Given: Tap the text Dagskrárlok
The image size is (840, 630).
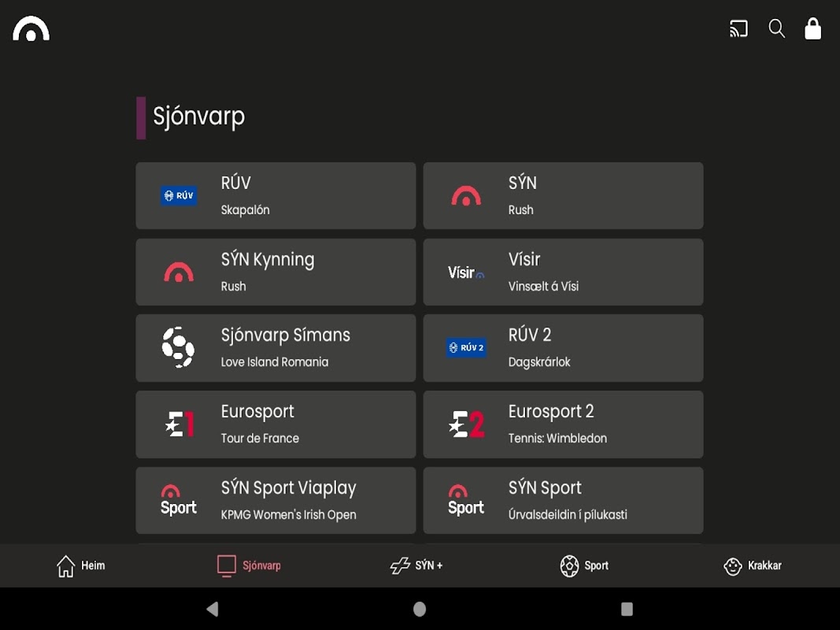Looking at the screenshot, I should click(x=539, y=362).
